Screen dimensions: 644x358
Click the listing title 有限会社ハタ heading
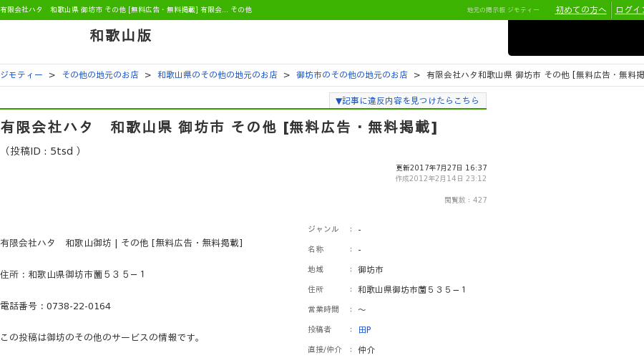[x=219, y=127]
